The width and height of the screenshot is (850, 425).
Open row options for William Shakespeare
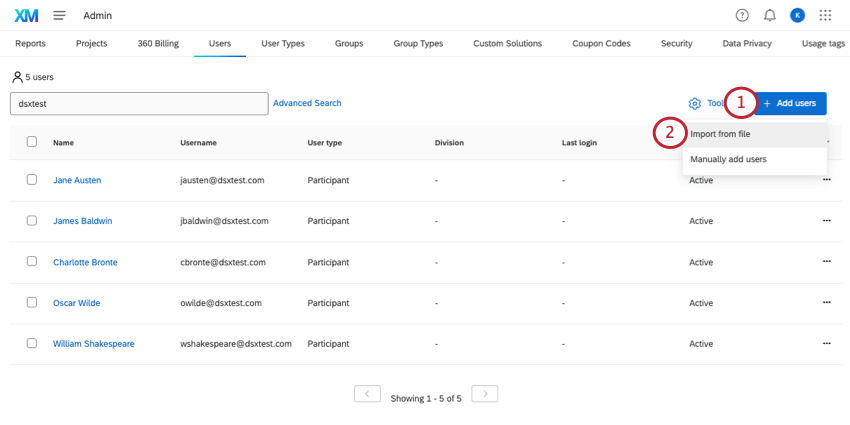click(826, 344)
